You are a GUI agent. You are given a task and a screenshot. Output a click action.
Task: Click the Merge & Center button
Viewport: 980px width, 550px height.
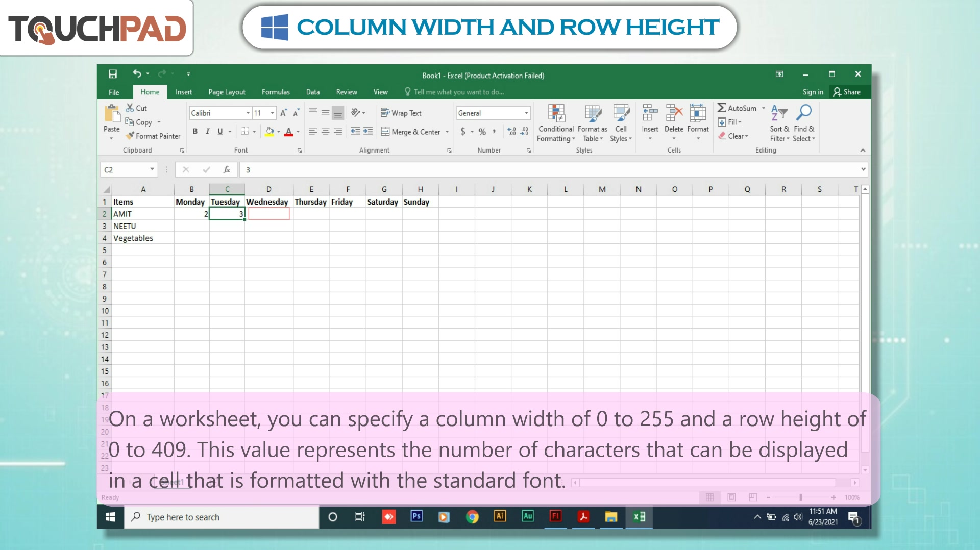411,132
